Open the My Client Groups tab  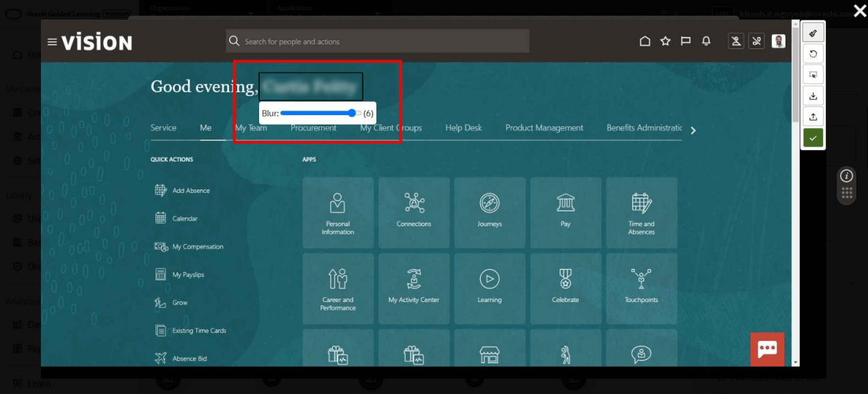point(391,127)
